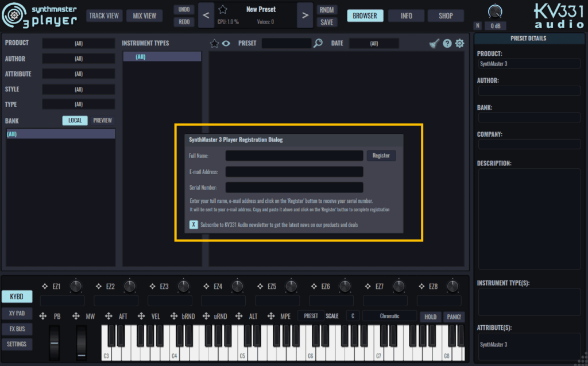
Task: Click the PANIC! button
Action: pos(454,317)
